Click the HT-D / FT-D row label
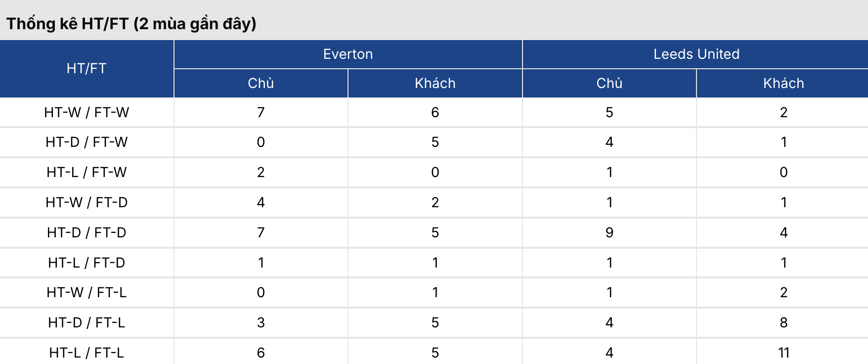 tap(87, 232)
